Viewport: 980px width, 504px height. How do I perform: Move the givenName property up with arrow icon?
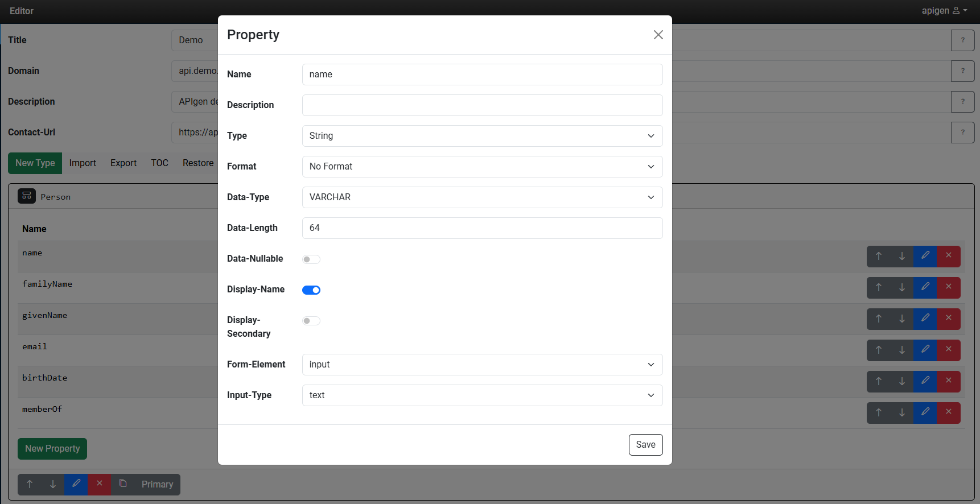pos(878,319)
